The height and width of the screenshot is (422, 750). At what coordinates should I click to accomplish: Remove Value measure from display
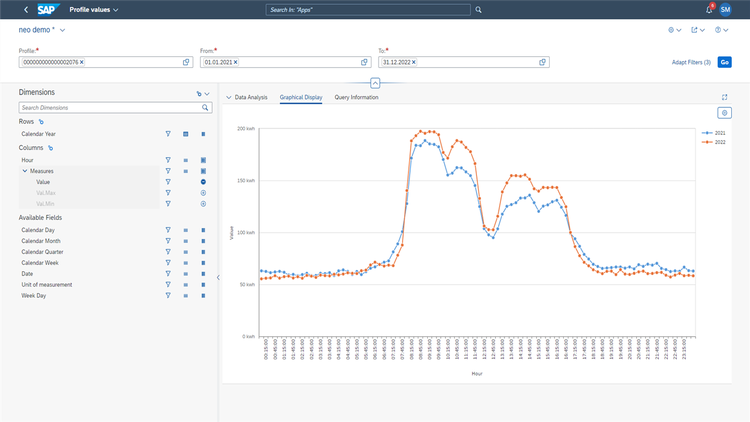click(x=203, y=182)
